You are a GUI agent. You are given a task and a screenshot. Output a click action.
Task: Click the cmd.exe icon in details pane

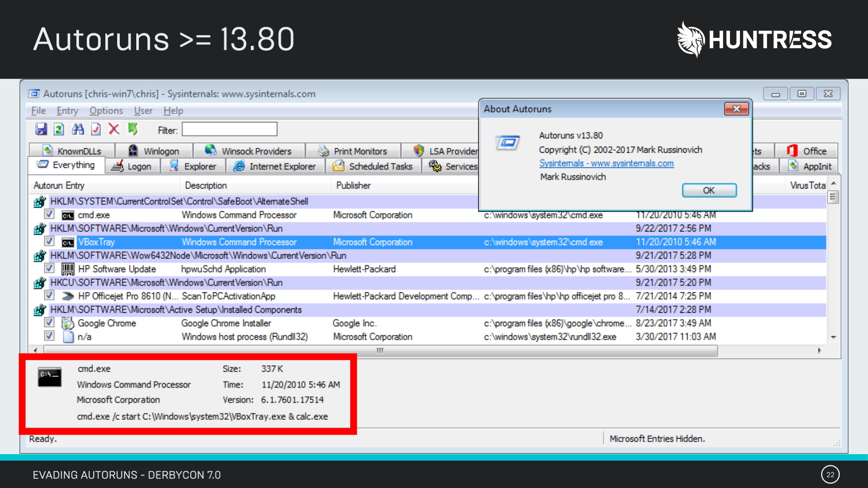[x=50, y=377]
